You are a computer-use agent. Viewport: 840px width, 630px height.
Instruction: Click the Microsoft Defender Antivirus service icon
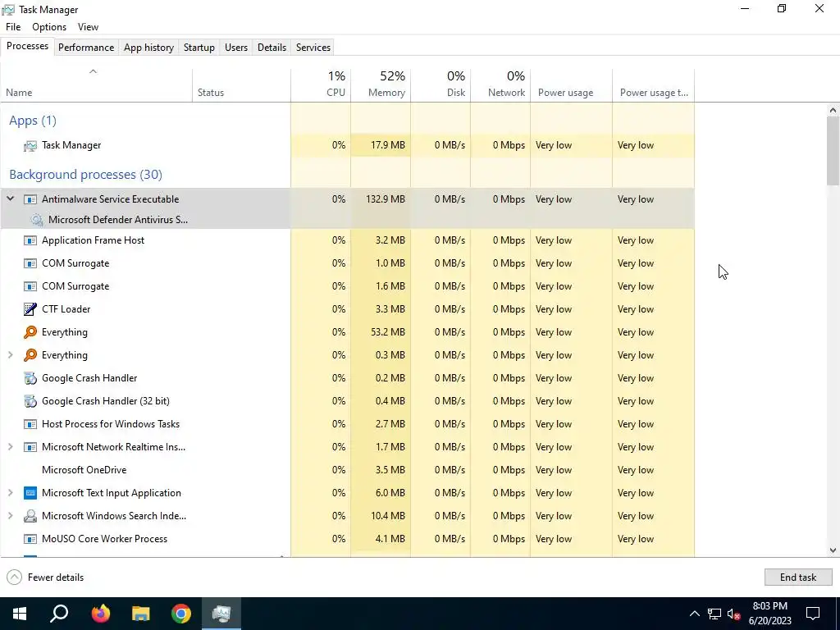[37, 220]
